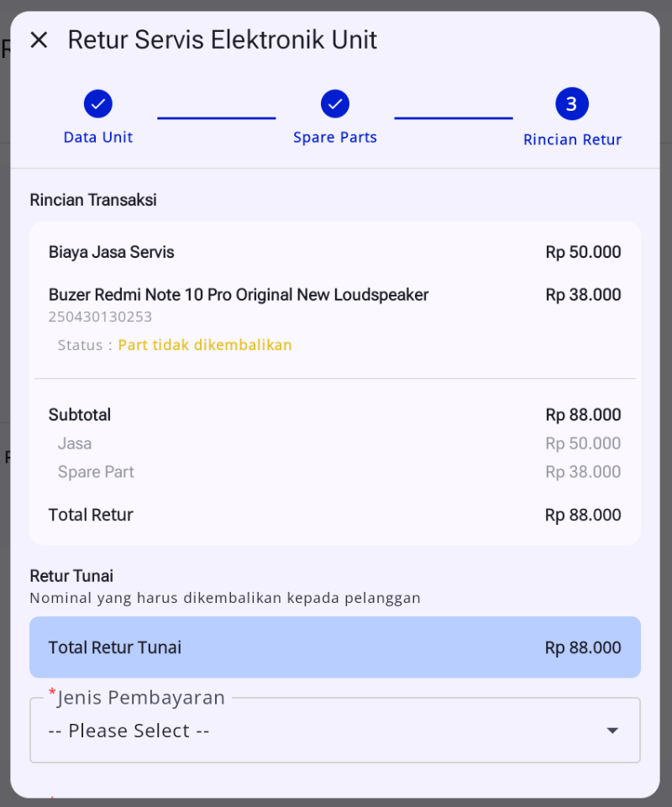This screenshot has width=672, height=807.
Task: Close the Retur Servis Elektronik Unit dialog
Action: [39, 39]
